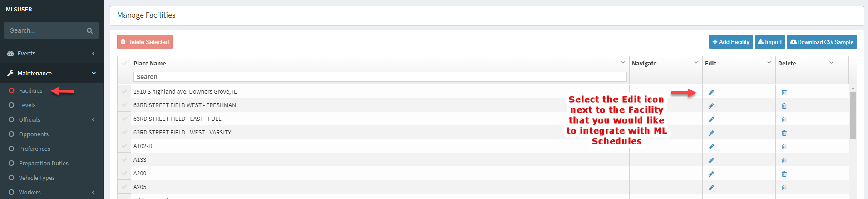Click the table vertical scrollbar thumb

click(853, 115)
